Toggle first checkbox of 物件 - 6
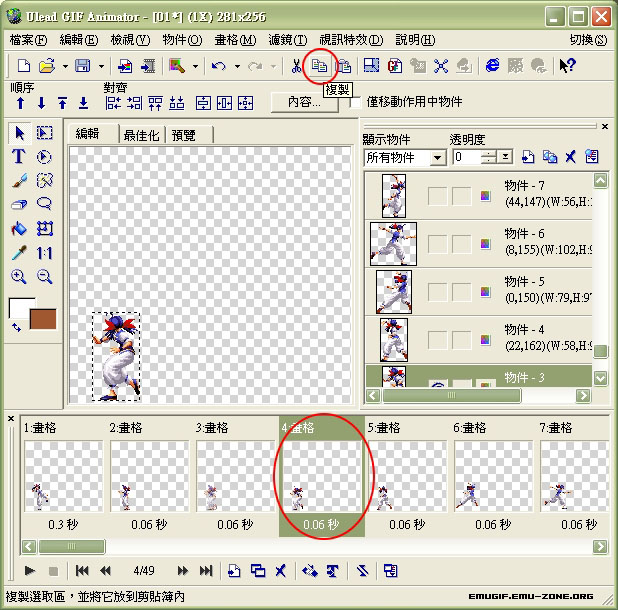Screen dimensions: 618x610 (x=437, y=244)
